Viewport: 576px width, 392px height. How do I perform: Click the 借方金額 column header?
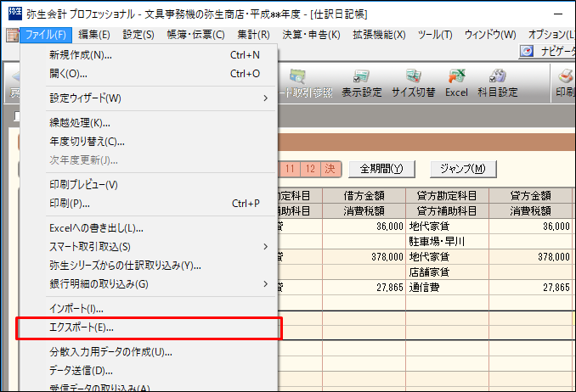[x=364, y=196]
